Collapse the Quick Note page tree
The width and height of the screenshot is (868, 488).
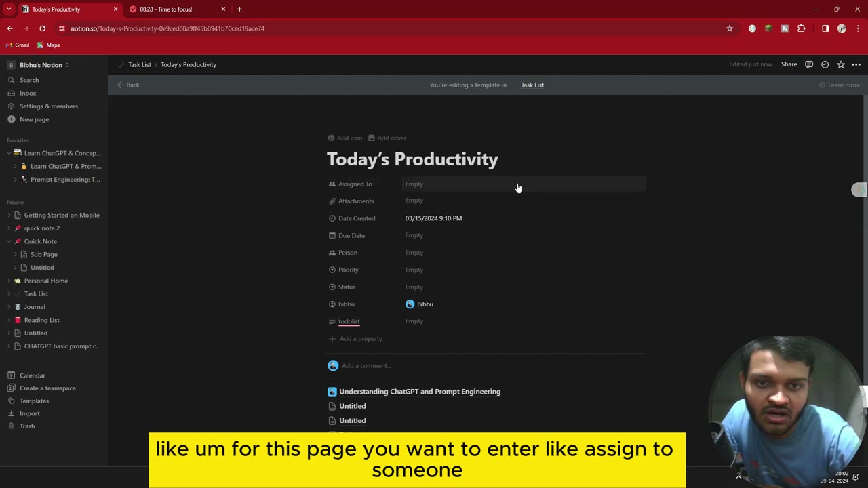coord(9,241)
